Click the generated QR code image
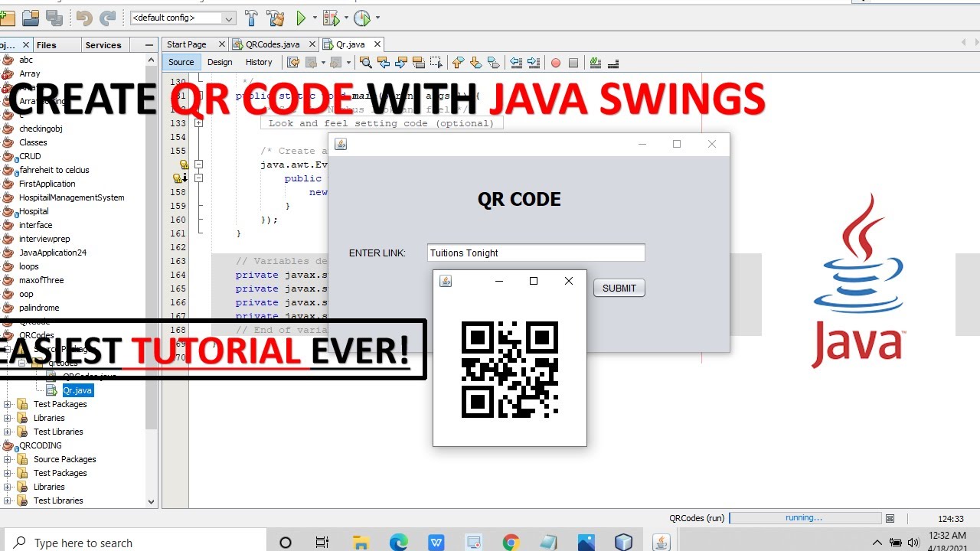 [510, 370]
